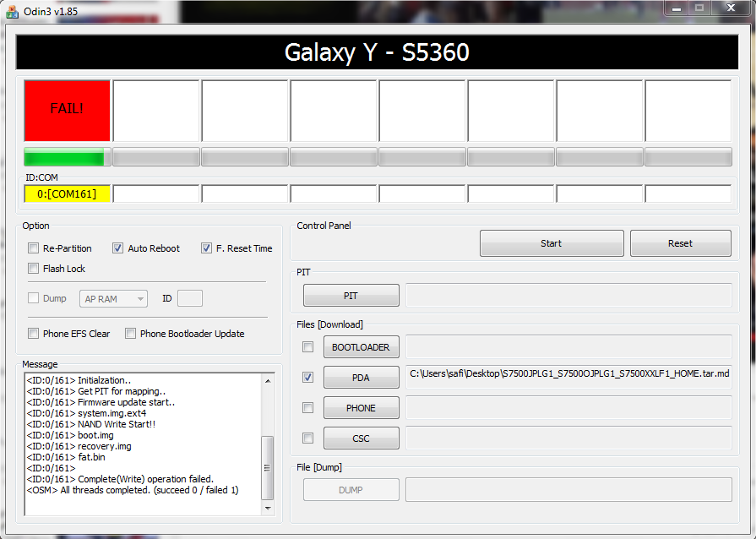Click the yellow 0:[COM161] port box
Screen dimensions: 756x539
(67, 193)
